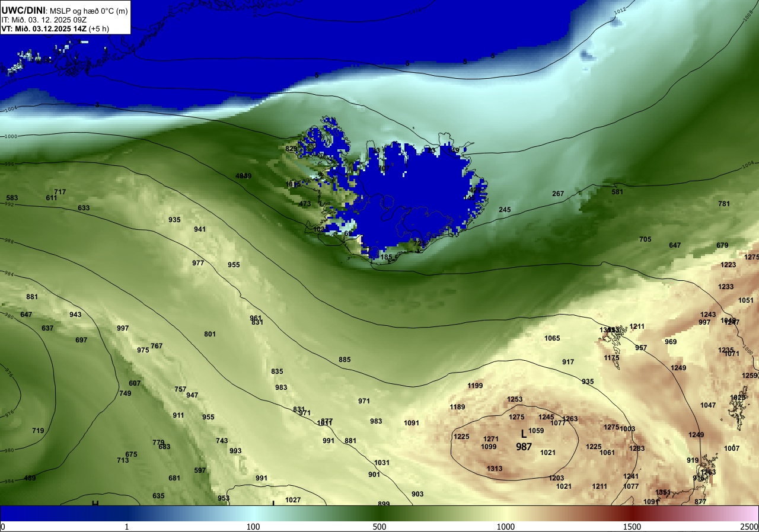
Task: Click the height value 1051
Action: pos(746,300)
